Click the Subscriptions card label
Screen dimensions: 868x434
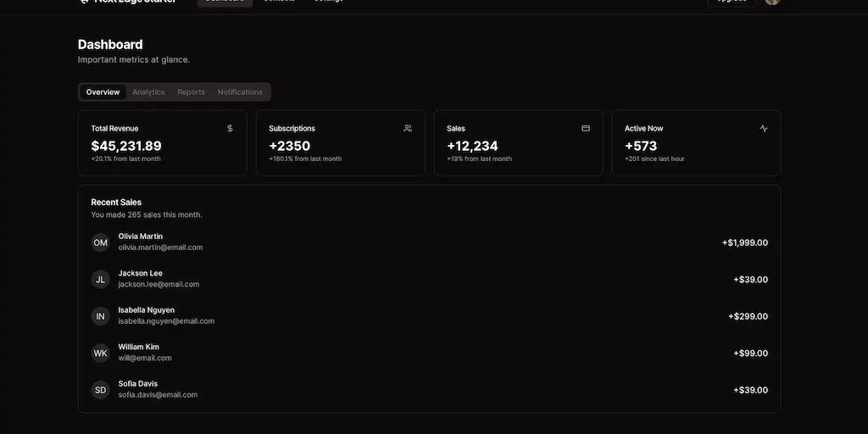pos(292,129)
